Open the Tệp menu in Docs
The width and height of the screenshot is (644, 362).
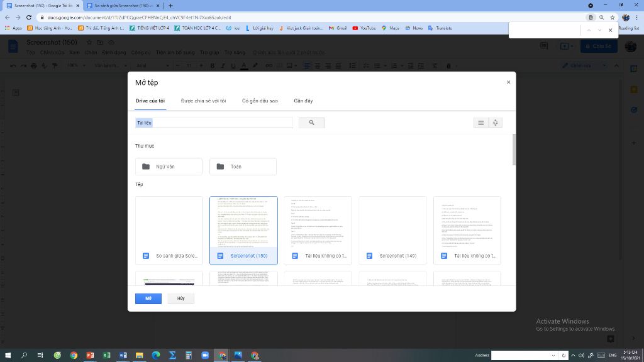tap(31, 53)
